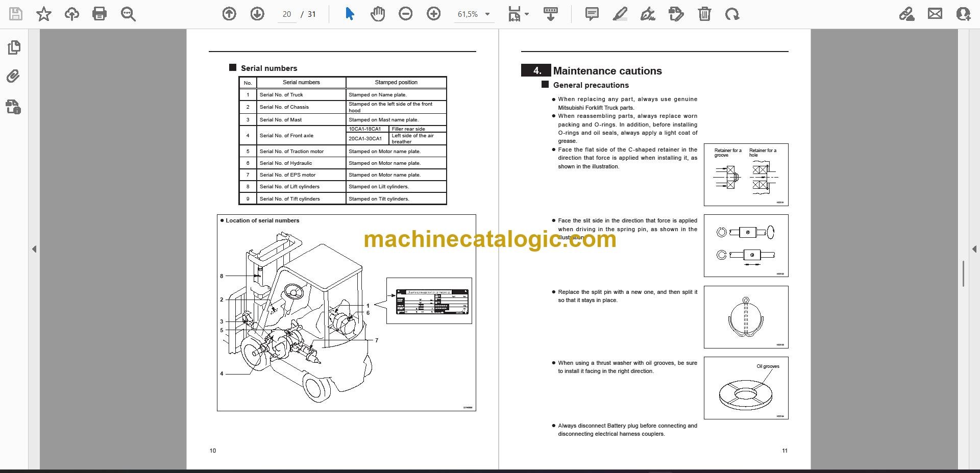Print the document
The image size is (980, 473).
click(x=100, y=14)
